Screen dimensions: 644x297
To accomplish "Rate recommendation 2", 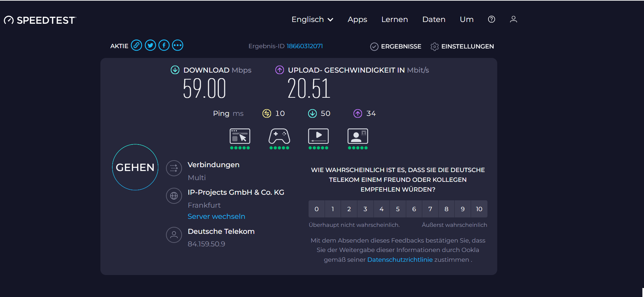I will [x=349, y=209].
